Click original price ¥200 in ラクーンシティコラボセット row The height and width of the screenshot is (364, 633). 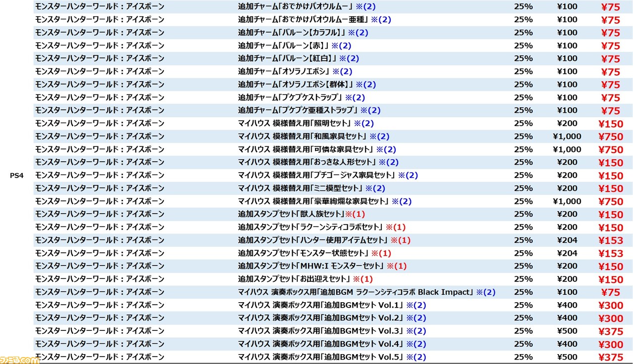click(x=567, y=227)
